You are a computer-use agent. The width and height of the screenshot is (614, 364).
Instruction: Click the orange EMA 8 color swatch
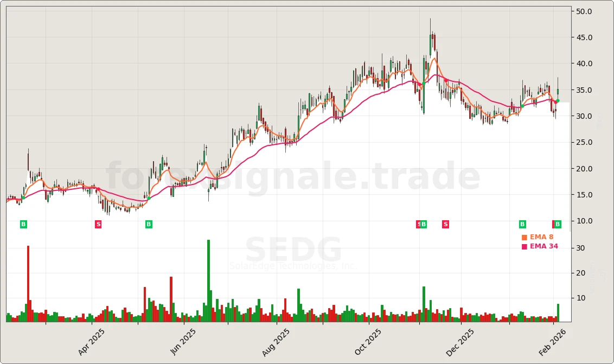click(x=524, y=237)
